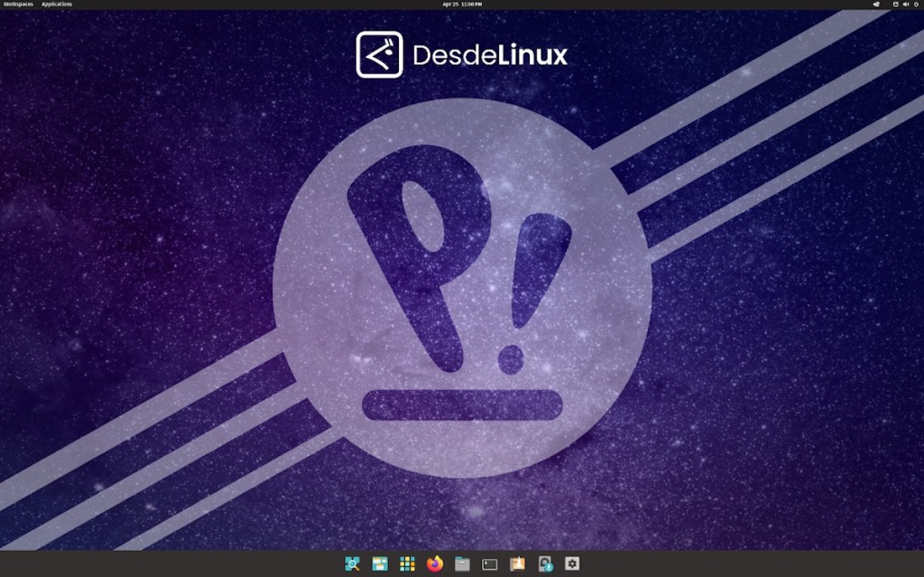The height and width of the screenshot is (577, 924).
Task: Open the application grid launcher
Action: [x=406, y=562]
